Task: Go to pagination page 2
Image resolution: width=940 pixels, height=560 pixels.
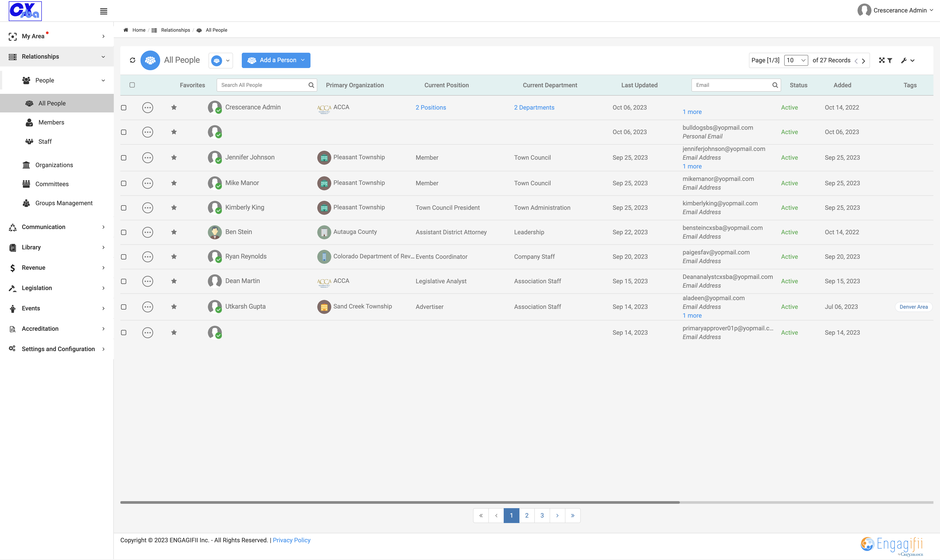Action: pos(527,515)
